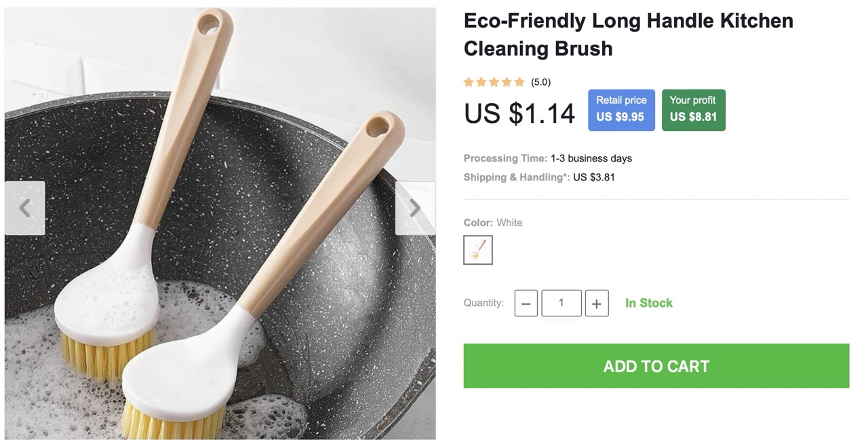Click the blue Retail price badge

(621, 109)
